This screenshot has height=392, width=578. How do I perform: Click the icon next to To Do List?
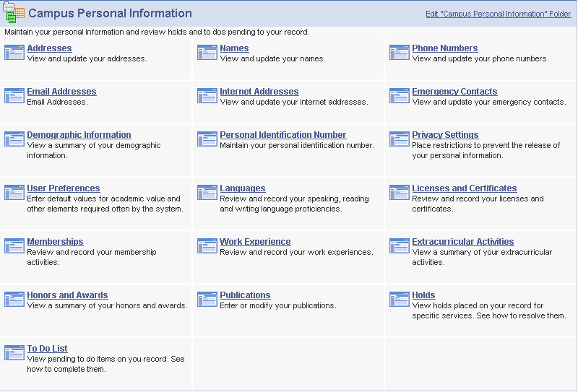[x=14, y=352]
